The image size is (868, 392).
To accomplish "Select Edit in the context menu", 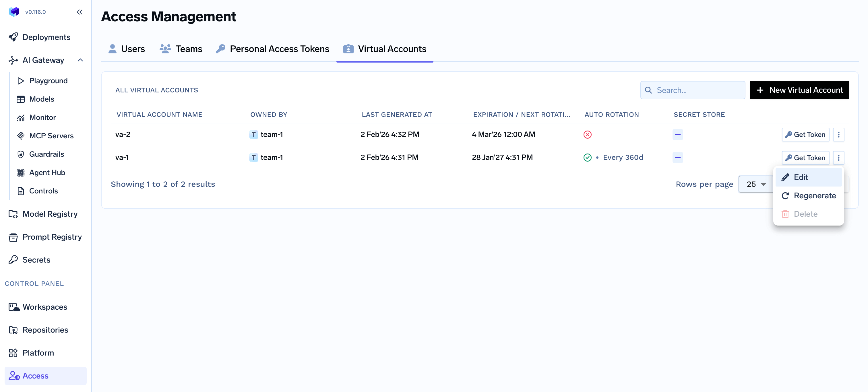I will coord(801,177).
